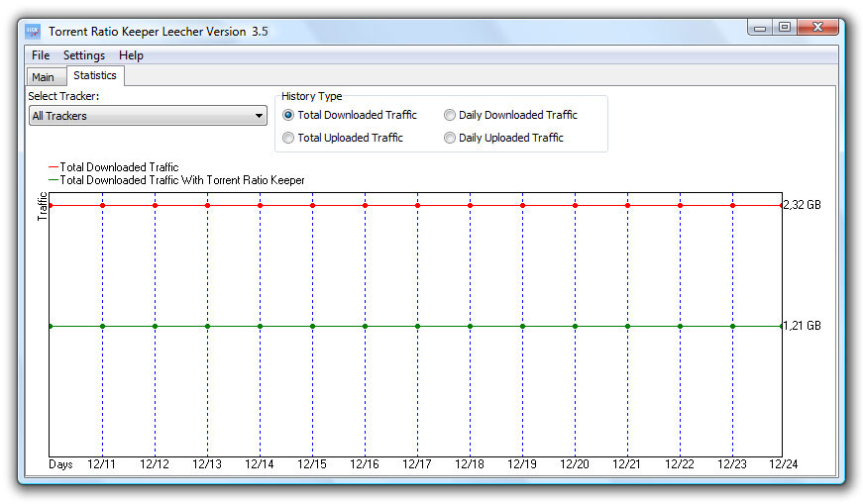Click the Days axis label
Viewport: 863px width, 504px height.
click(60, 464)
